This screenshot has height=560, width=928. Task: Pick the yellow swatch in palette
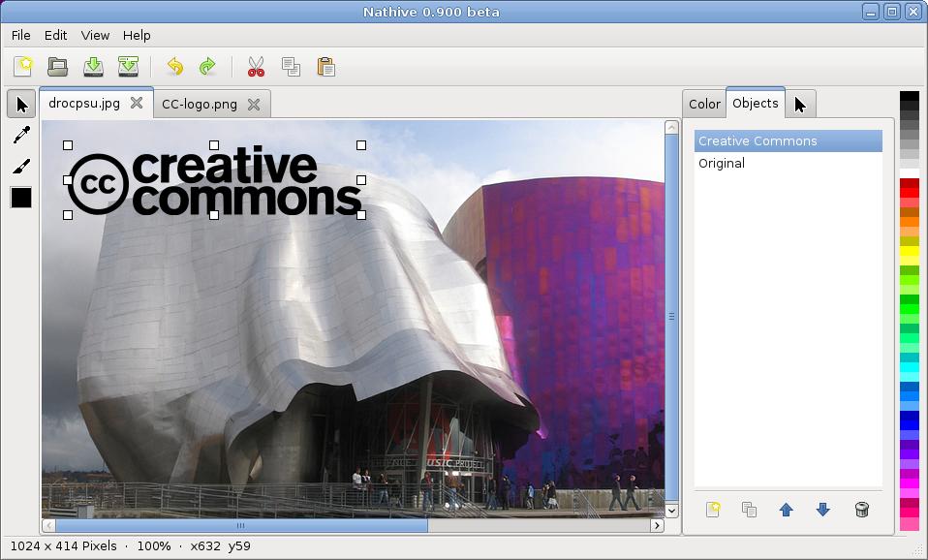click(910, 251)
